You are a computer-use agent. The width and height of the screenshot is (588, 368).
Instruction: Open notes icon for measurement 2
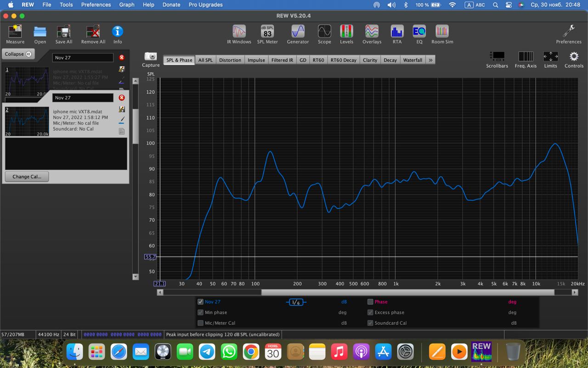pyautogui.click(x=122, y=131)
